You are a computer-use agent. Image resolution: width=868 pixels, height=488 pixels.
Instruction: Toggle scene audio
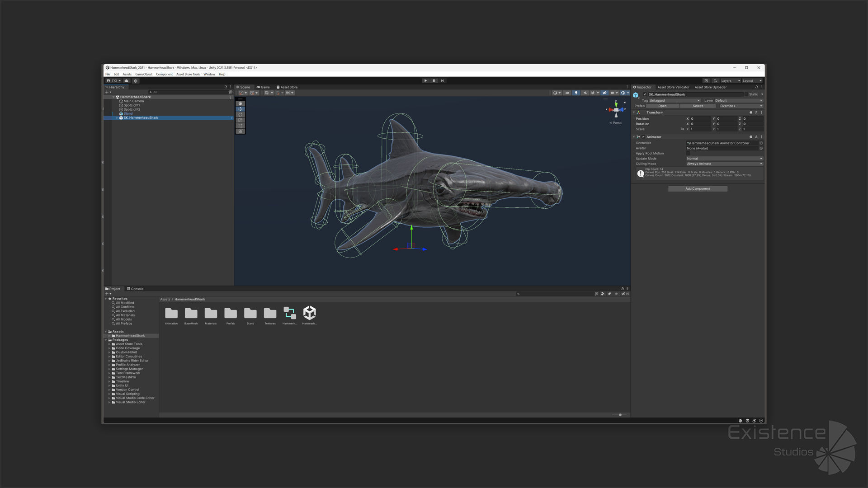585,93
